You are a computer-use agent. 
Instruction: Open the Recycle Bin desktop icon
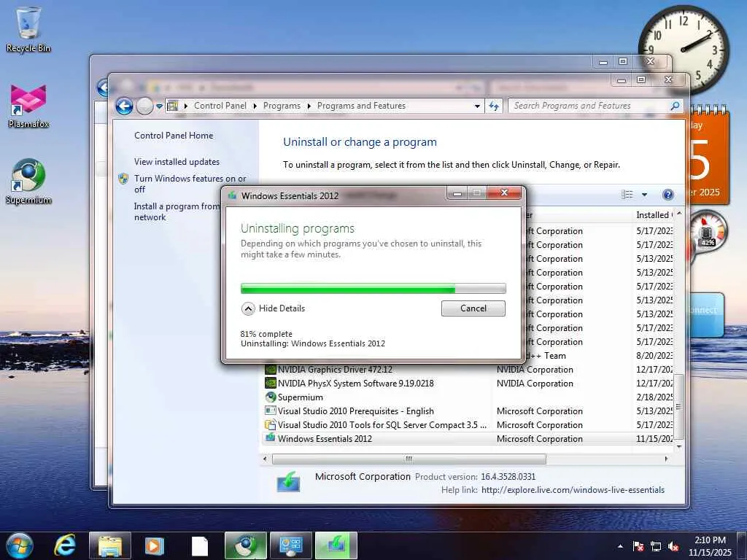28,29
